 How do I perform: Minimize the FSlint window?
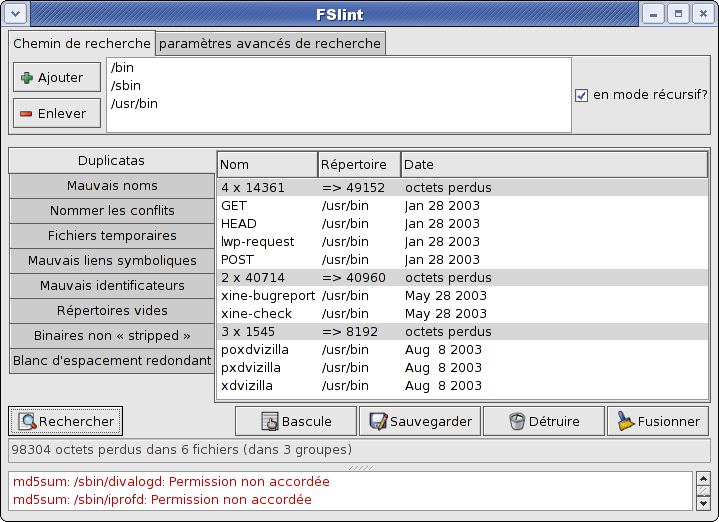(x=653, y=14)
